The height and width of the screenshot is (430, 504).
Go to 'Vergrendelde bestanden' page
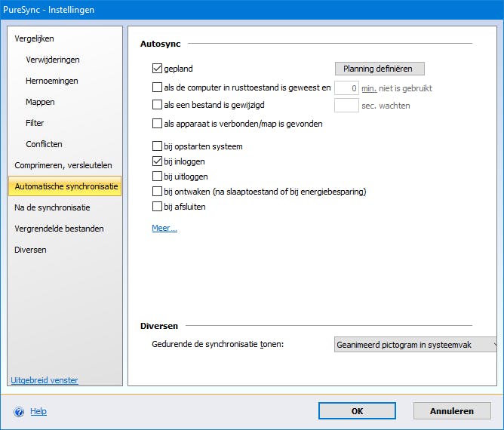59,229
